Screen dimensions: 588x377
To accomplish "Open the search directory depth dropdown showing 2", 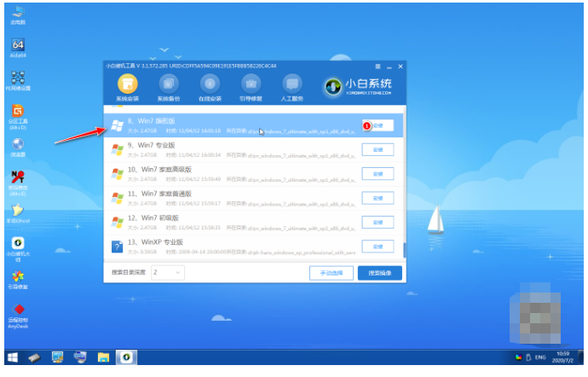I will click(x=168, y=273).
